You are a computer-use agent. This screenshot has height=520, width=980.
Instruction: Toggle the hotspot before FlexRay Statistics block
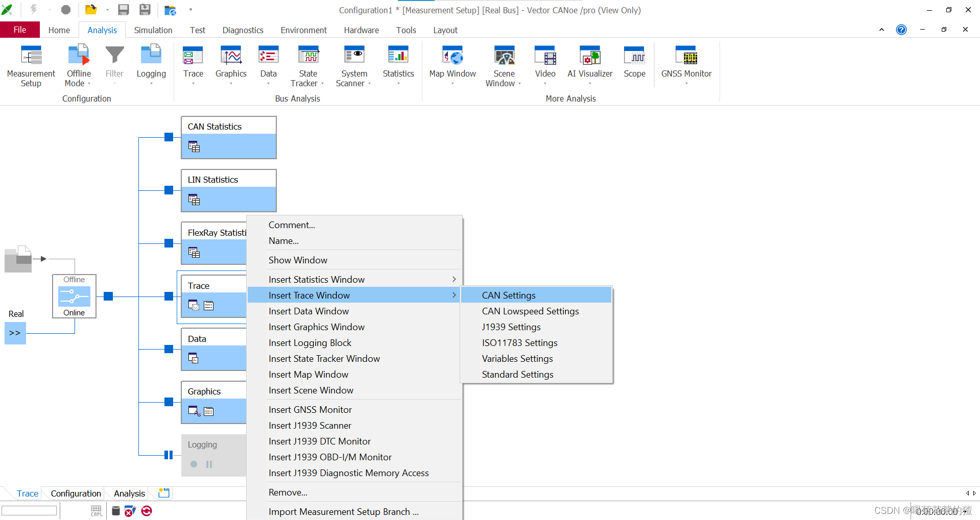pyautogui.click(x=169, y=243)
